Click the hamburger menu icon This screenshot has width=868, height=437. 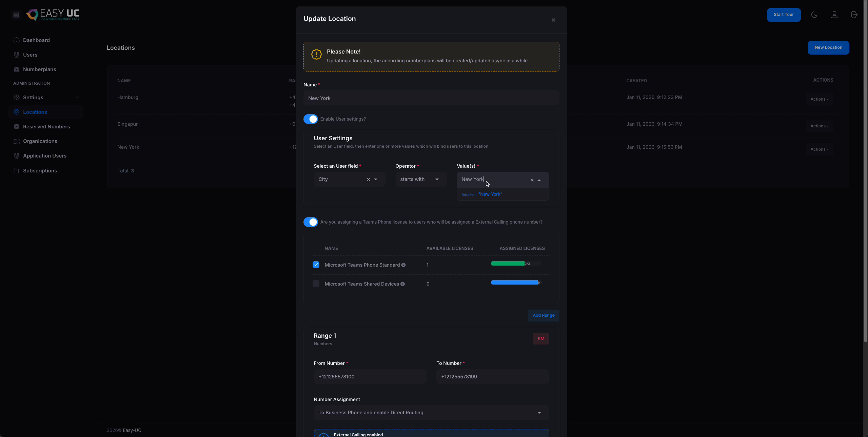16,15
